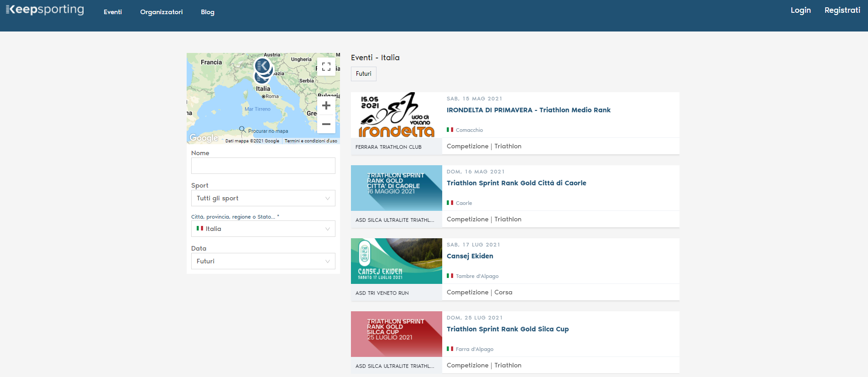Open the Irondelta event thumbnail
This screenshot has width=868, height=377.
(396, 115)
